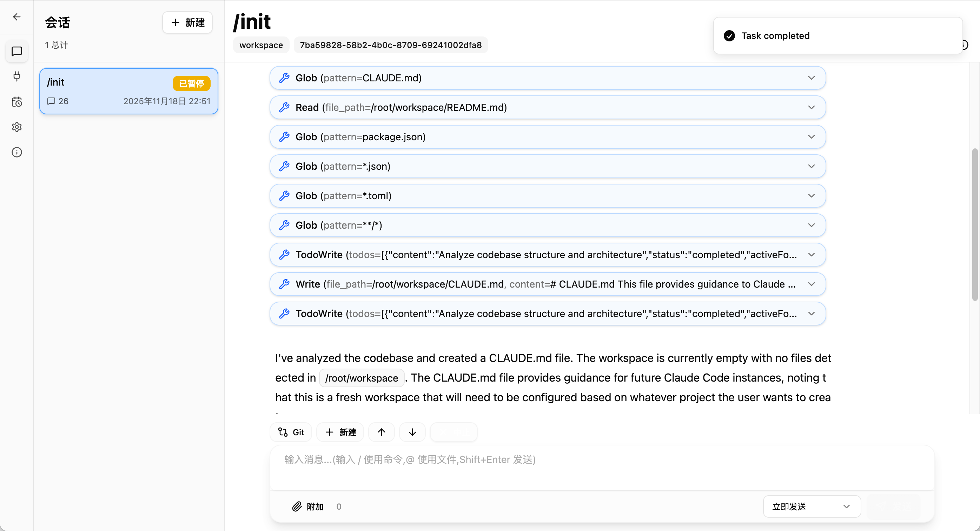Expand the Glob *.toml tool call
Viewport: 980px width, 531px height.
(x=548, y=196)
